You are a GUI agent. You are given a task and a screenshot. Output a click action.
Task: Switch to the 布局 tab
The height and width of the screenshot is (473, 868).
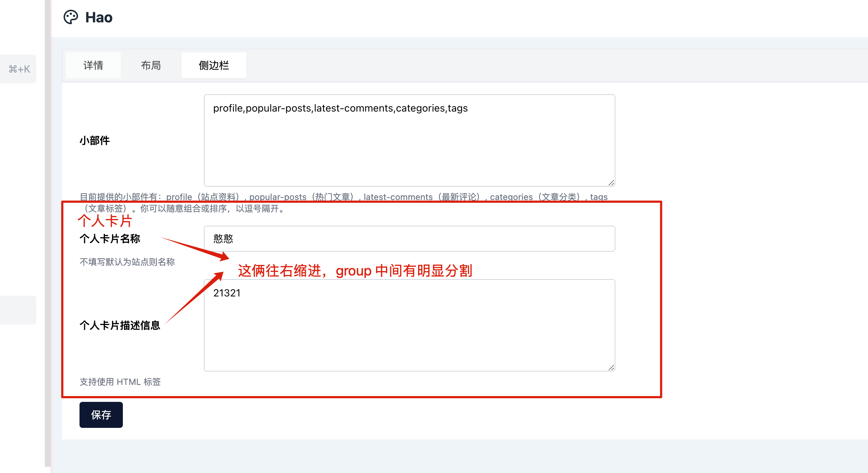pos(151,65)
